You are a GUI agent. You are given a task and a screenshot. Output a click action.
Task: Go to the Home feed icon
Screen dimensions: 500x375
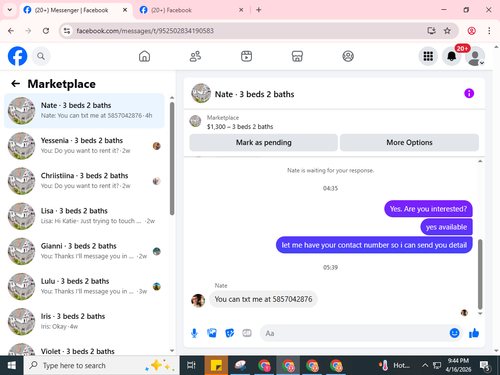144,56
